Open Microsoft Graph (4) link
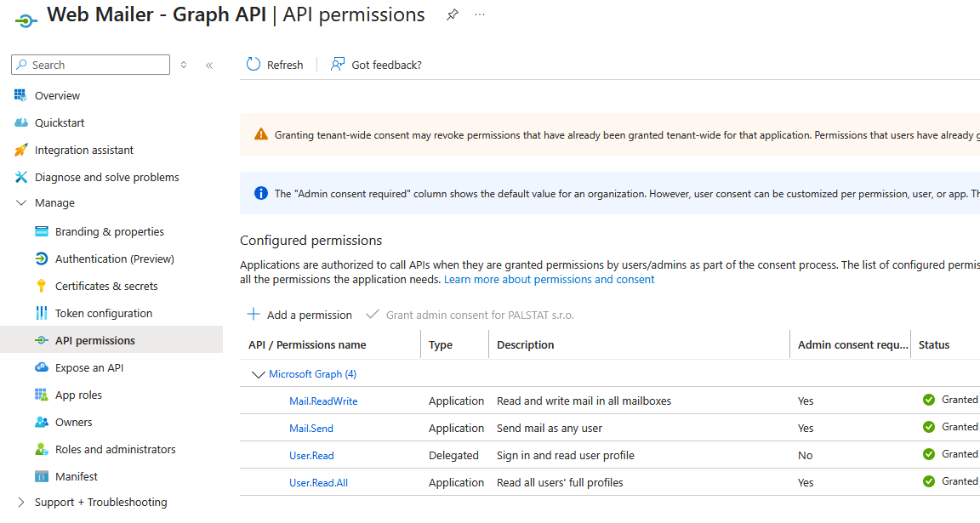Screen dimensions: 980x523 (312, 373)
